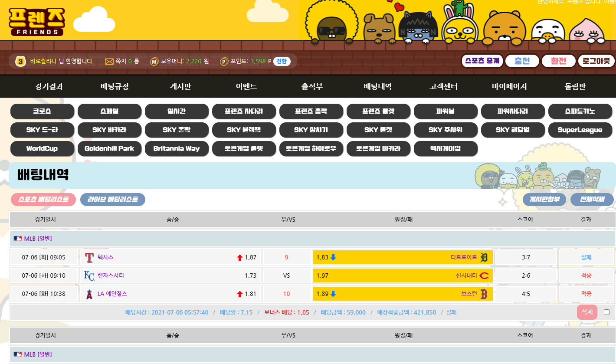This screenshot has height=364, width=616.
Task: Click the Detroit Tigers team logo
Action: pos(484,258)
